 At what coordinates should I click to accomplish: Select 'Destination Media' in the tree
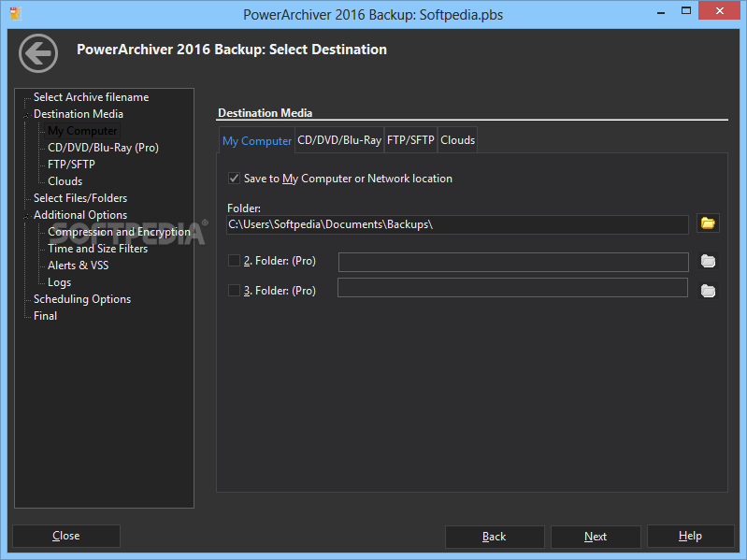click(79, 114)
